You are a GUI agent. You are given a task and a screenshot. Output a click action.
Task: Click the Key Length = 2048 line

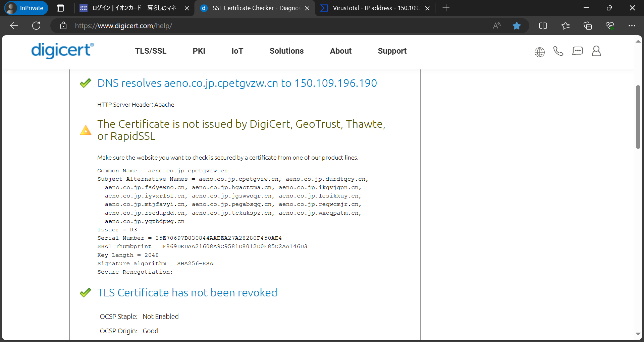[128, 255]
